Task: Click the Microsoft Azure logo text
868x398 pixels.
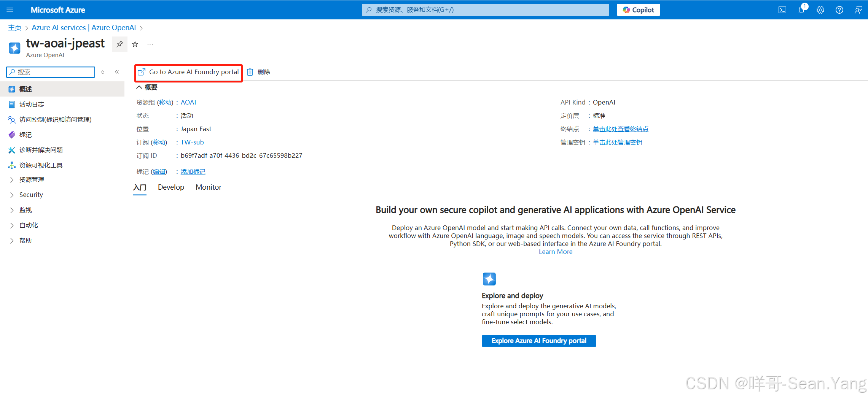Action: coord(58,10)
